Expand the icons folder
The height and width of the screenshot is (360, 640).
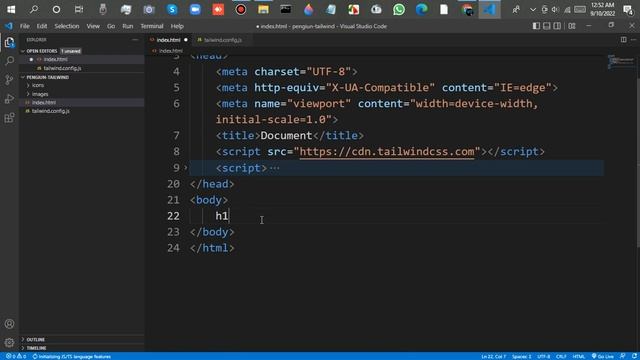[38, 85]
